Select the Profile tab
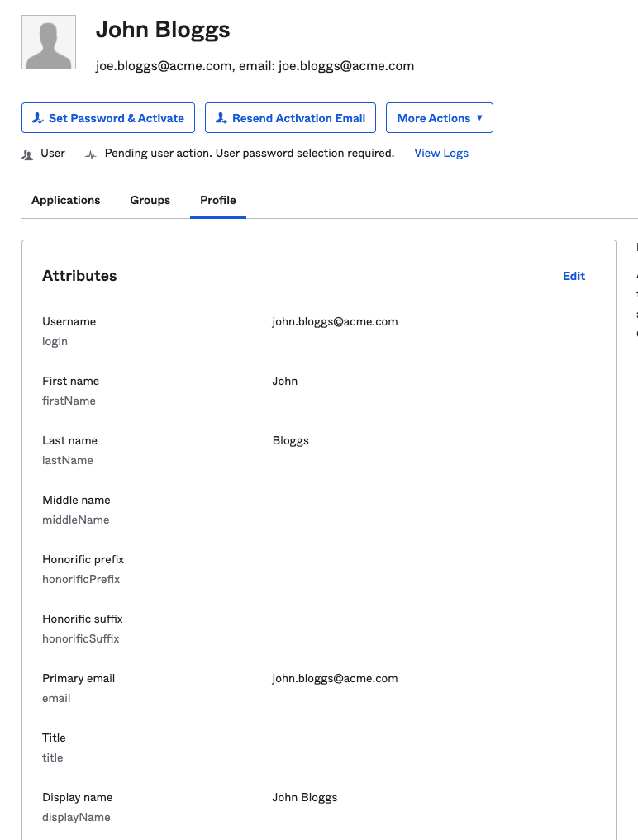638x840 pixels. (x=218, y=200)
